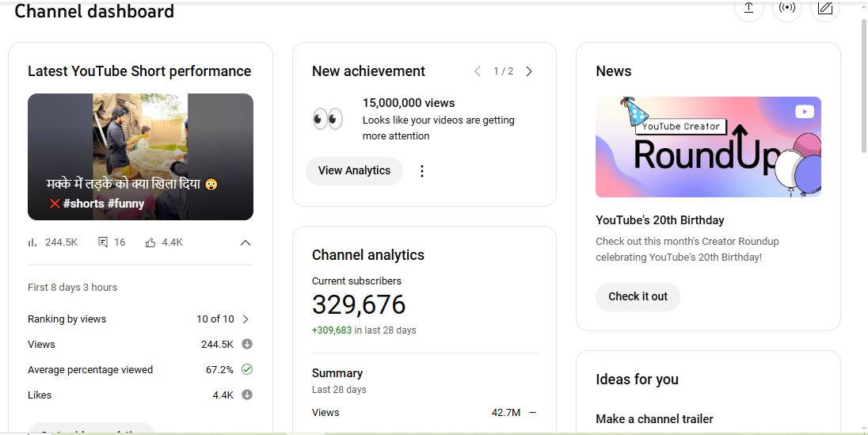
Task: Click the Make a channel trailer idea
Action: 654,418
